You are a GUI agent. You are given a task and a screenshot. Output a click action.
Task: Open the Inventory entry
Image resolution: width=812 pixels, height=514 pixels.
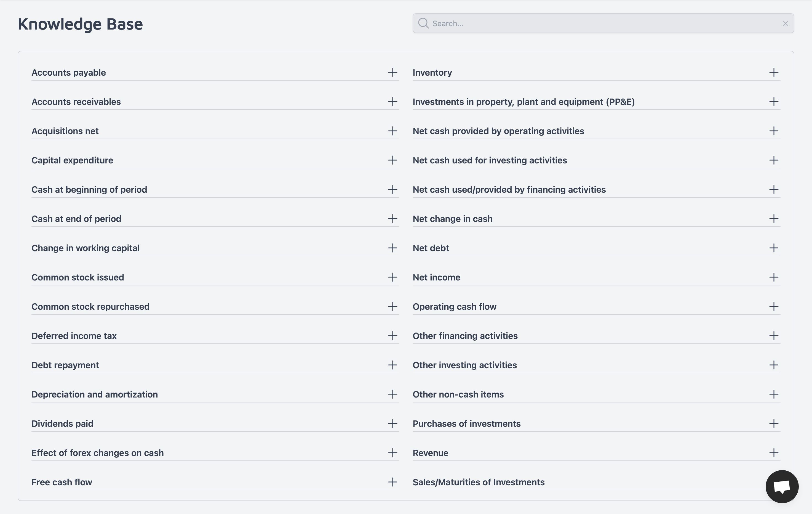pyautogui.click(x=597, y=72)
